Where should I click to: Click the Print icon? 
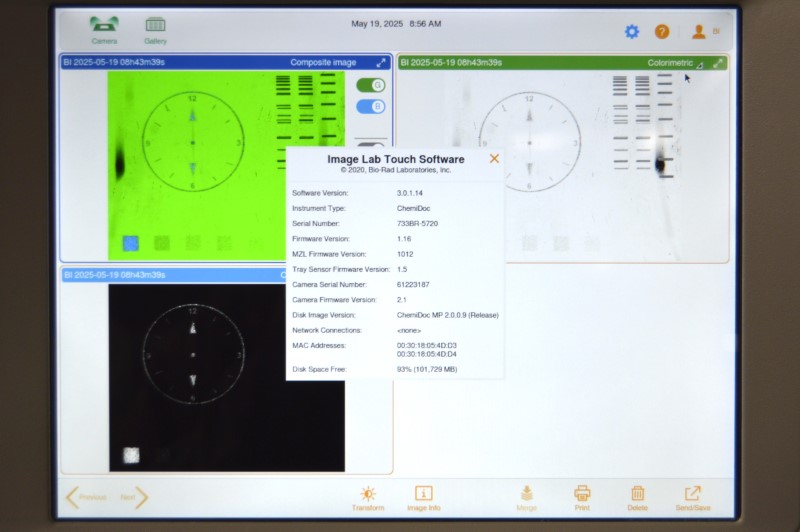pyautogui.click(x=582, y=498)
